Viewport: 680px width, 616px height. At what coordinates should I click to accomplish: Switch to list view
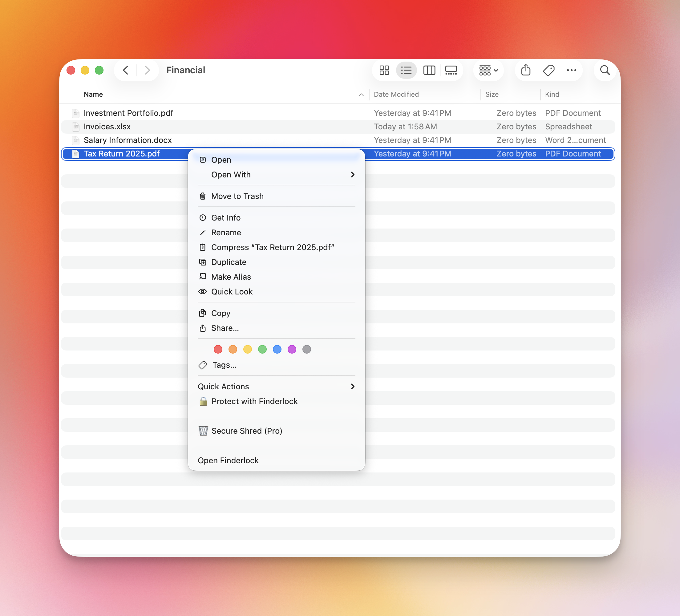click(407, 70)
